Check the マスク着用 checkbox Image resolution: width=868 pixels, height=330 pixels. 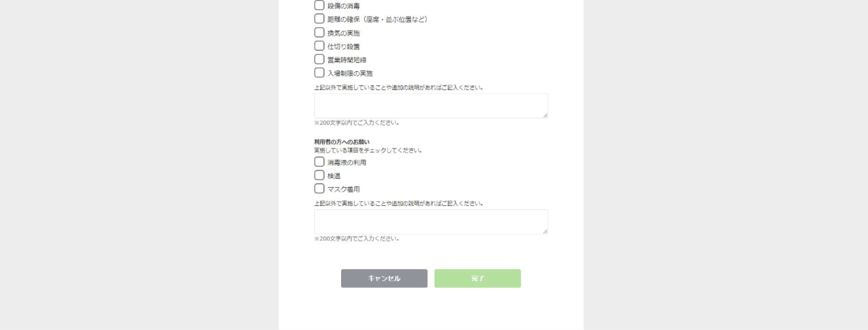pos(319,189)
